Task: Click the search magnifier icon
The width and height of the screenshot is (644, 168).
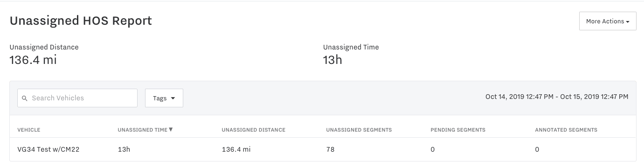Action: click(x=25, y=98)
